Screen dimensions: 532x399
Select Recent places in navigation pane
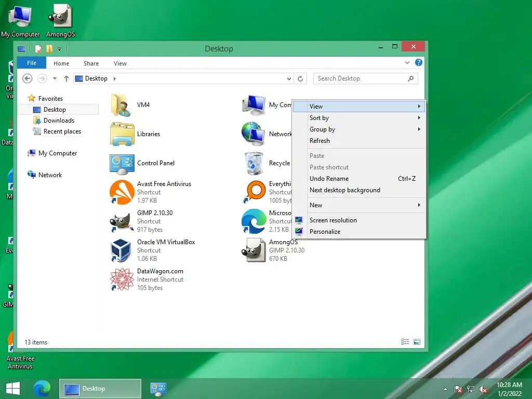[x=57, y=131]
